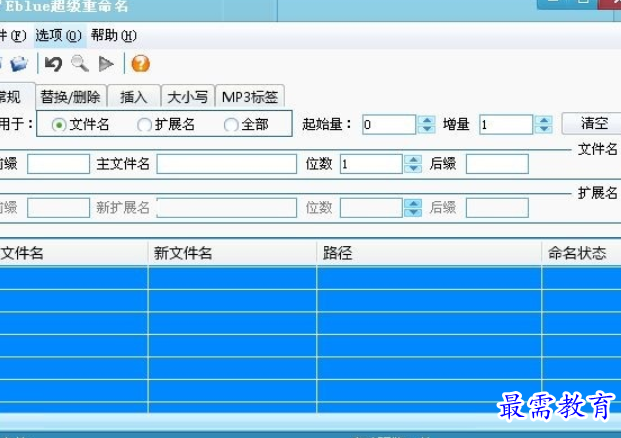Select the 全部 radio button
This screenshot has height=438, width=621.
(230, 125)
